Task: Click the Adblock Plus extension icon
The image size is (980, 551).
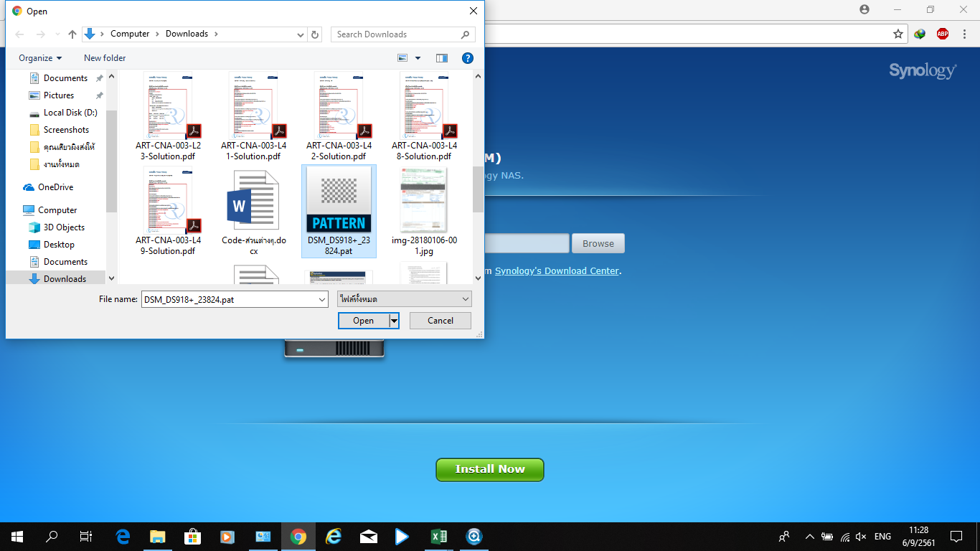Action: click(943, 34)
